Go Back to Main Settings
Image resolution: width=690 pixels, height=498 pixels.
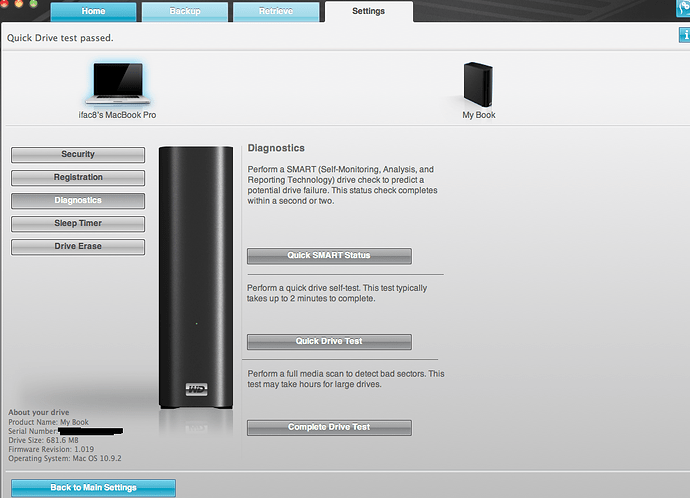93,488
